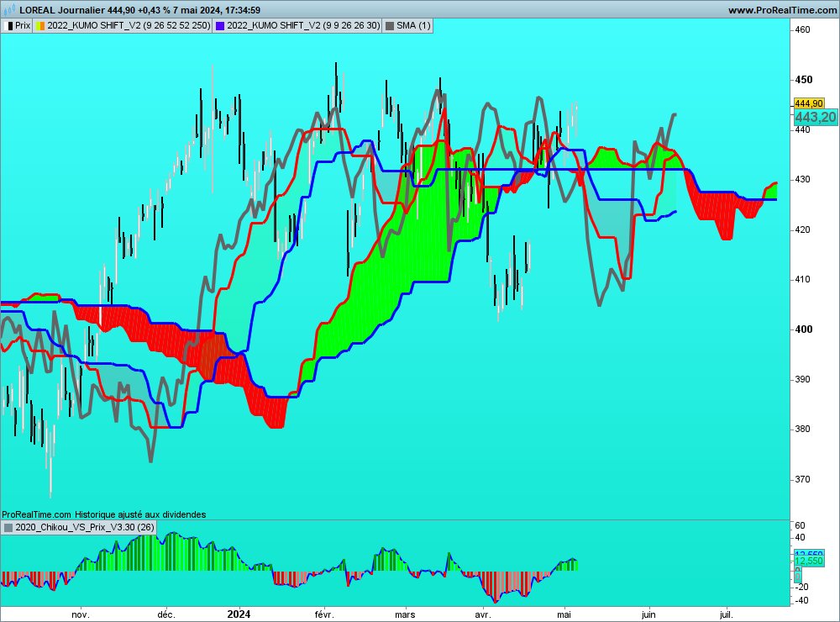Viewport: 840px width, 622px height.
Task: Click the yellow KUMO SHIFT_V2 color swatch
Action: coord(39,25)
